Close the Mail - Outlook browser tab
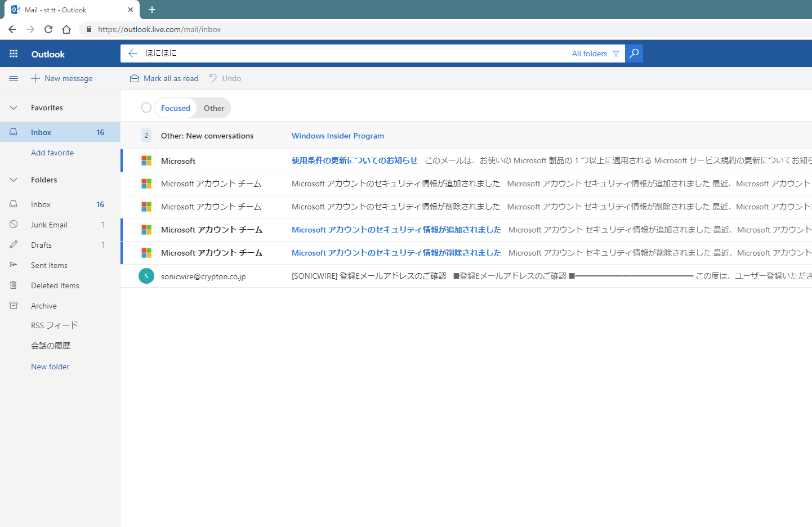Viewport: 812px width, 527px height. (x=131, y=10)
